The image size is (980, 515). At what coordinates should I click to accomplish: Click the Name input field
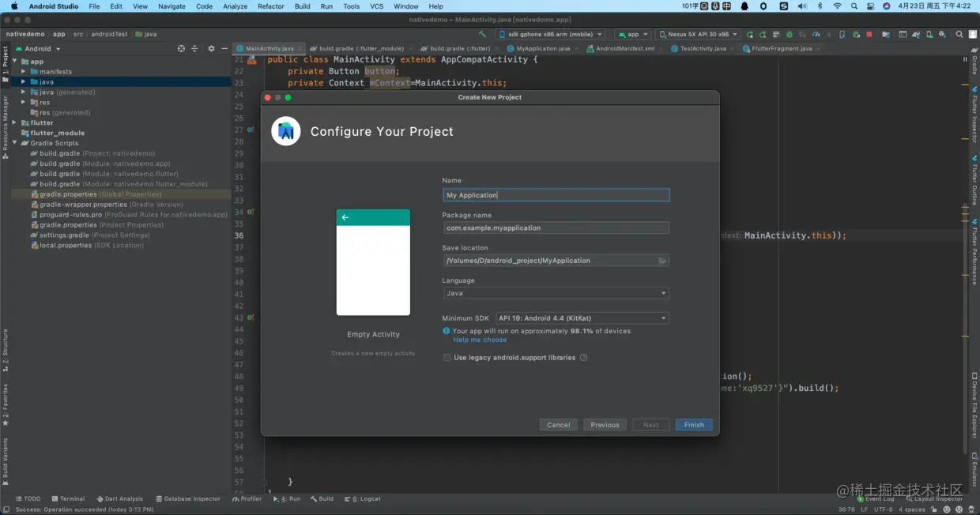pyautogui.click(x=556, y=195)
